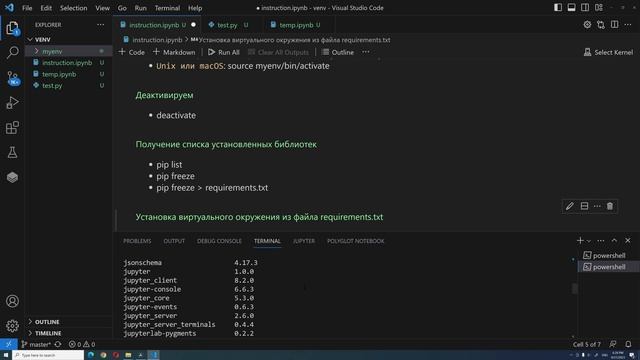Click the source control changes icon in editor toolbar
The width and height of the screenshot is (640, 360).
pyautogui.click(x=601, y=25)
